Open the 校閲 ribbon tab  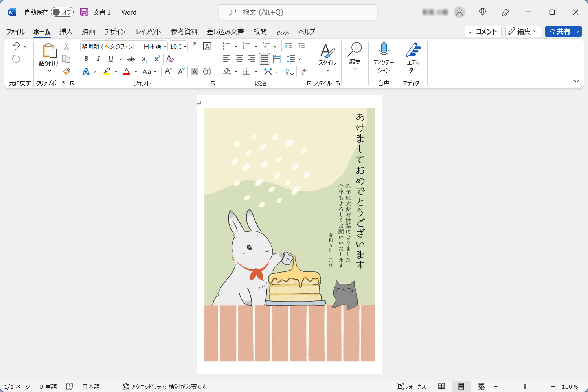point(261,31)
